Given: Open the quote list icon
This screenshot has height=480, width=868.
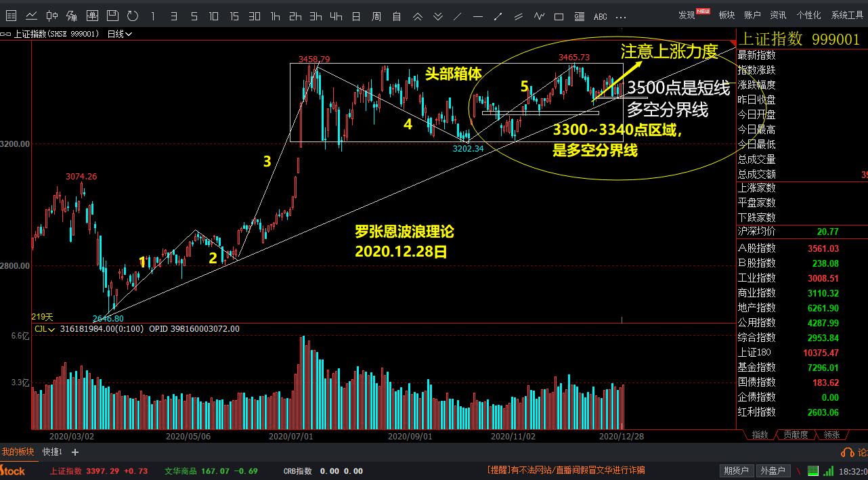Looking at the screenshot, I should [x=10, y=16].
